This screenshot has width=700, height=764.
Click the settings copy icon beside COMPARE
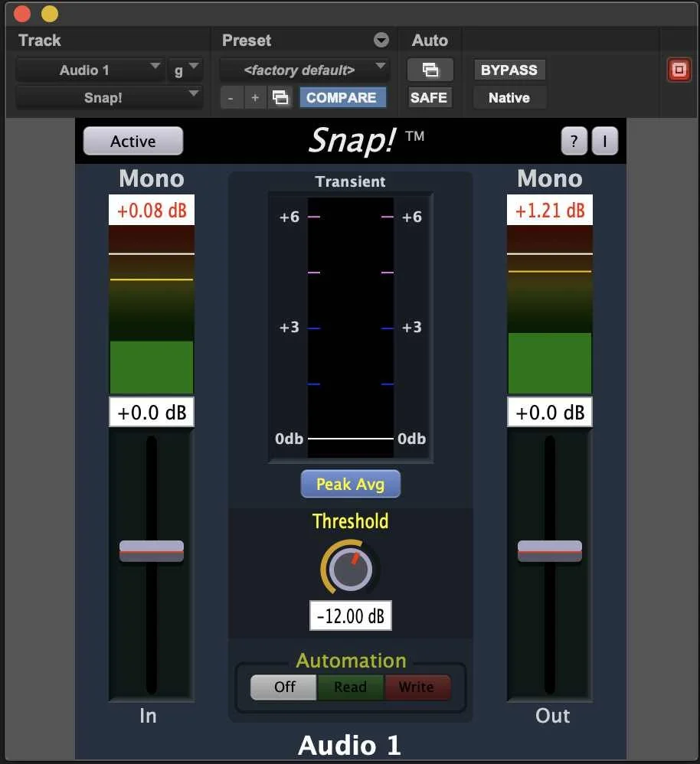[280, 97]
